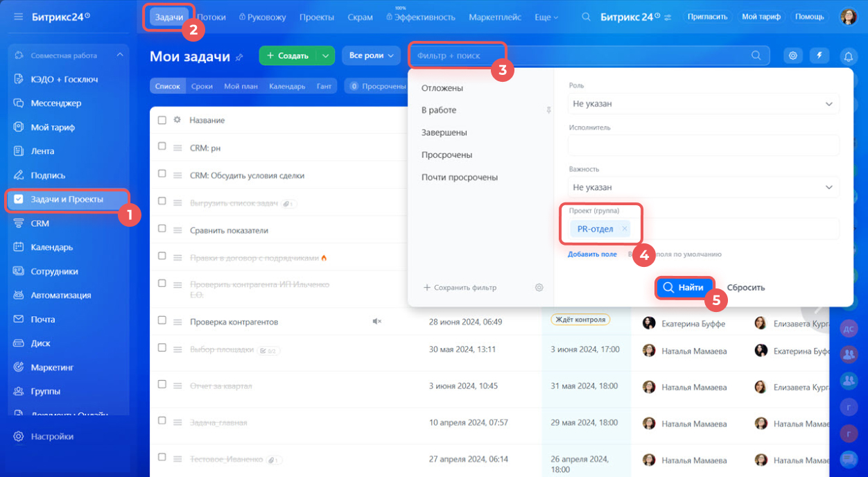The height and width of the screenshot is (477, 868).
Task: Pin Мои задачи page with the pin icon
Action: pos(239,57)
